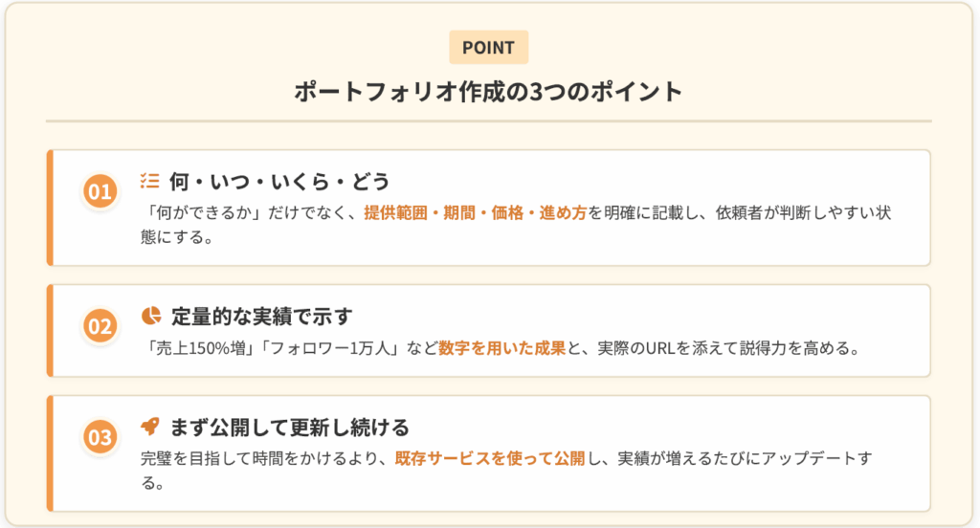
Task: Click the pie chart icon beside 定量的な実績で示す
Action: (150, 315)
